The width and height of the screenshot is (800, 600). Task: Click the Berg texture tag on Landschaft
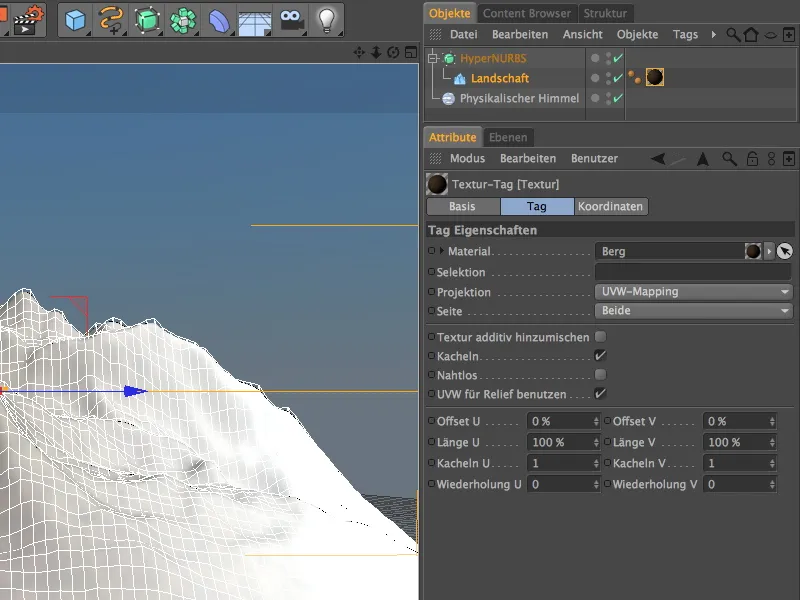655,78
